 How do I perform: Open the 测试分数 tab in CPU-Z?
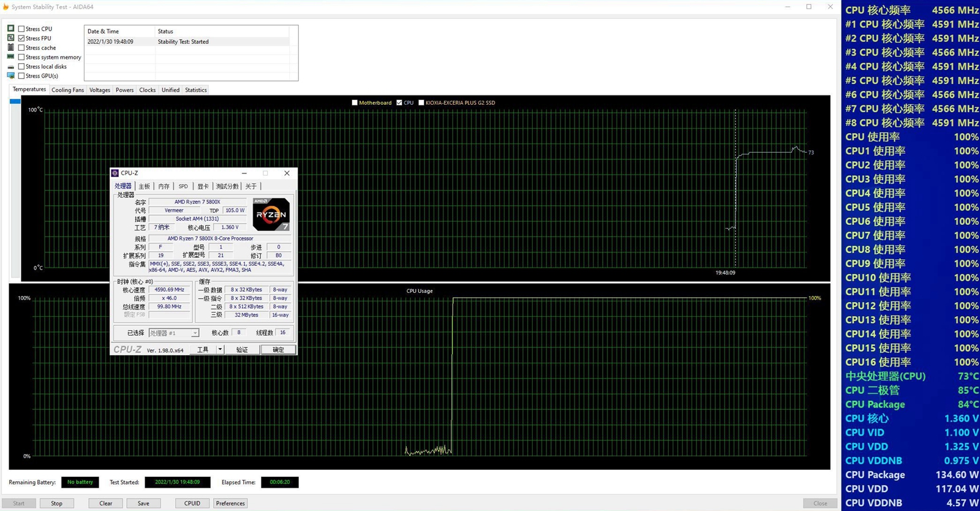click(x=227, y=186)
